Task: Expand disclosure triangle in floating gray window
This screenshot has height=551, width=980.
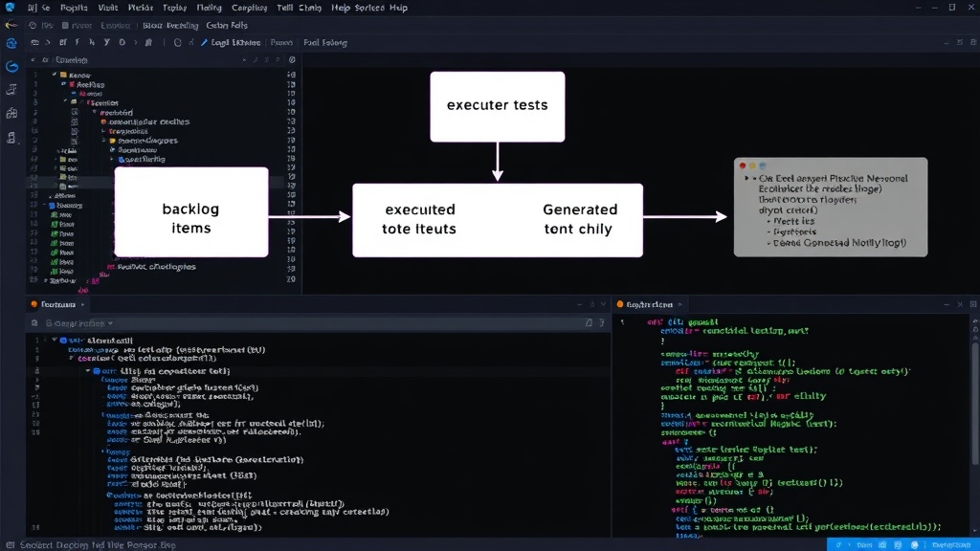Action: point(746,179)
